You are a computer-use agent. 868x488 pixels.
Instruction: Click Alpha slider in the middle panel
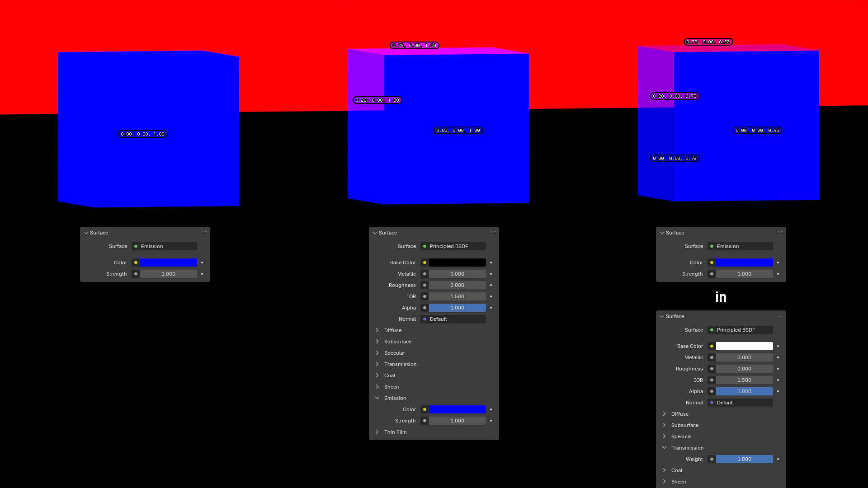(x=457, y=308)
